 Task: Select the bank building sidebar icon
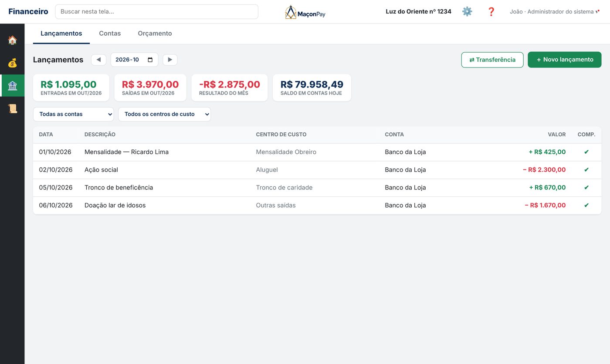[x=12, y=86]
